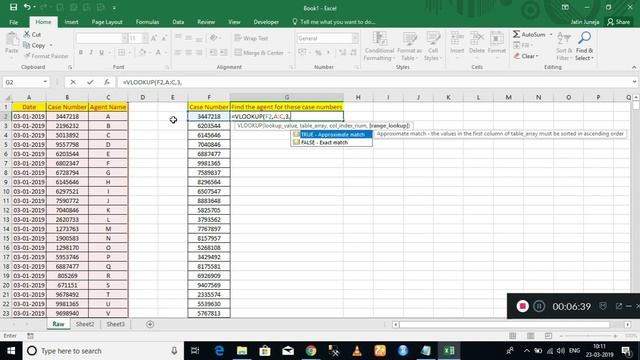The height and width of the screenshot is (360, 640).
Task: Expand the Name Box dropdown arrow
Action: click(x=45, y=82)
